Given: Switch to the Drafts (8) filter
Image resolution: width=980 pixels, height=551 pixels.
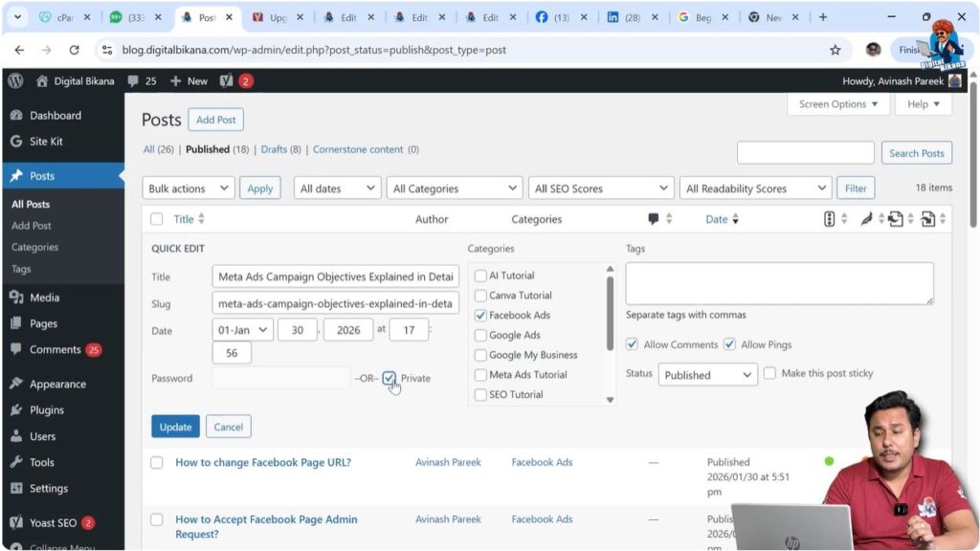Looking at the screenshot, I should coord(280,149).
